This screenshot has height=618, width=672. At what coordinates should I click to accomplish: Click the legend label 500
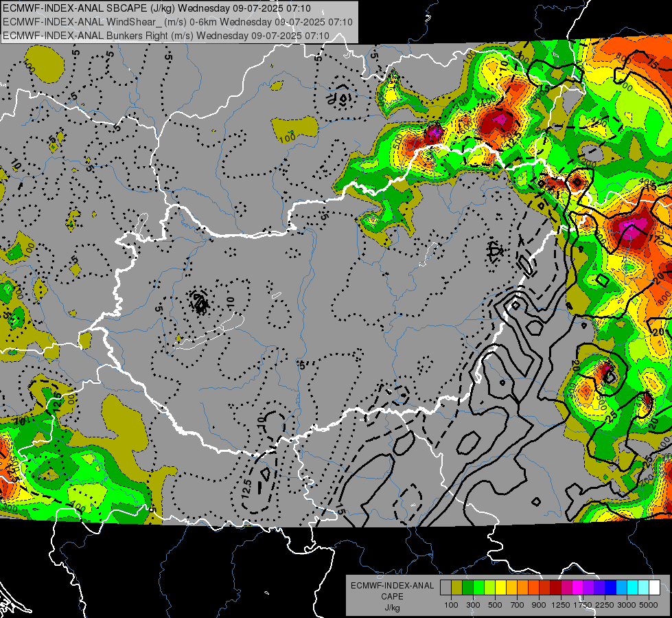[x=495, y=605]
